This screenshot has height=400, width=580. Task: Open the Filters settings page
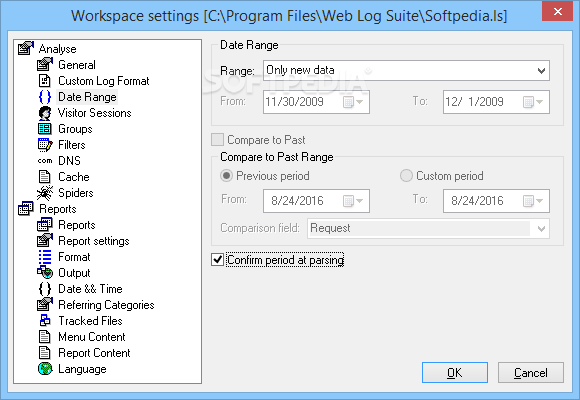pyautogui.click(x=72, y=145)
